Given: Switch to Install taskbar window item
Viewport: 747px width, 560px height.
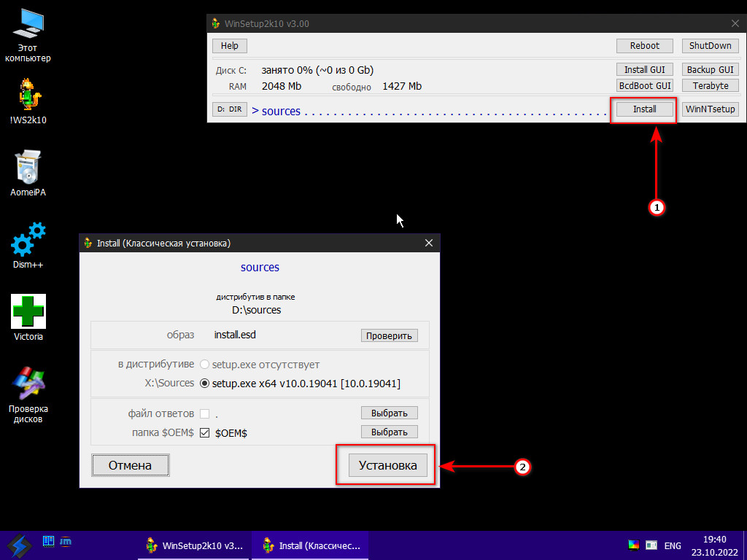Looking at the screenshot, I should 310,545.
